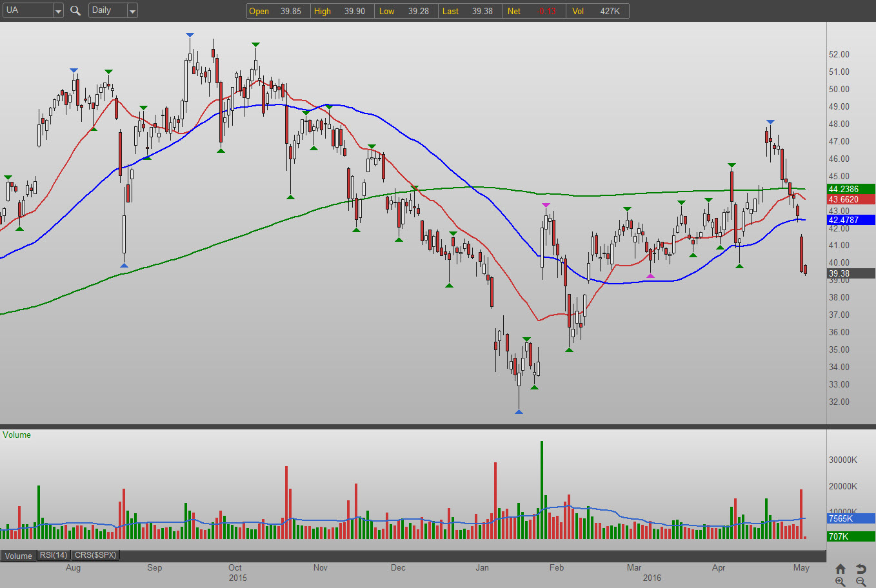Click the blue marker above the late-April peak
The image size is (876, 588).
770,122
